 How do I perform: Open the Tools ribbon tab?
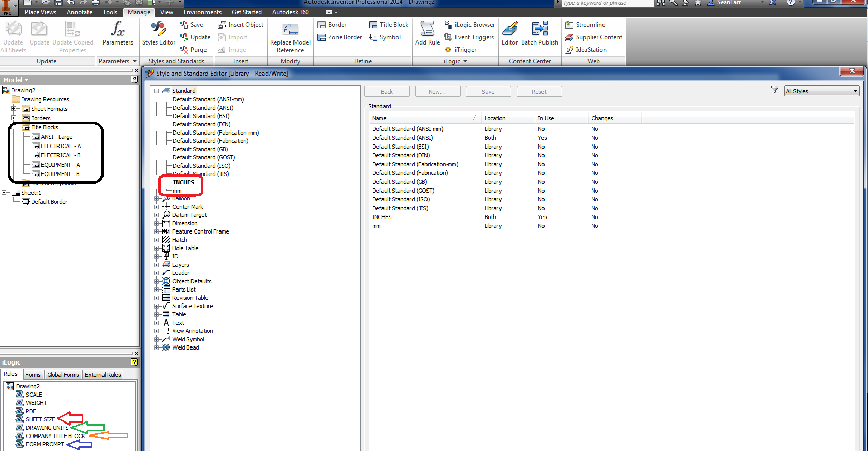click(x=110, y=12)
